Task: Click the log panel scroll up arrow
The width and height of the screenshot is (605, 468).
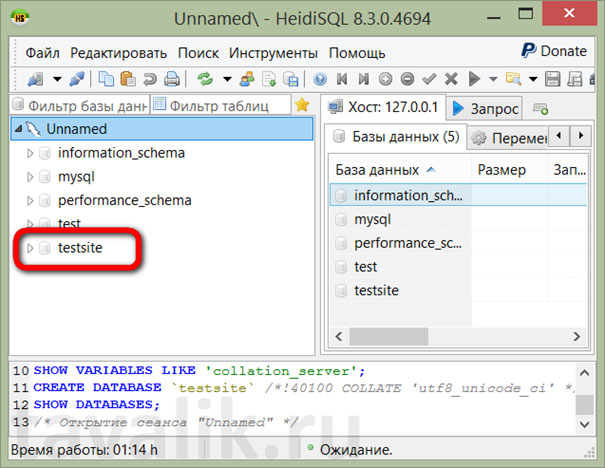Action: tap(585, 372)
